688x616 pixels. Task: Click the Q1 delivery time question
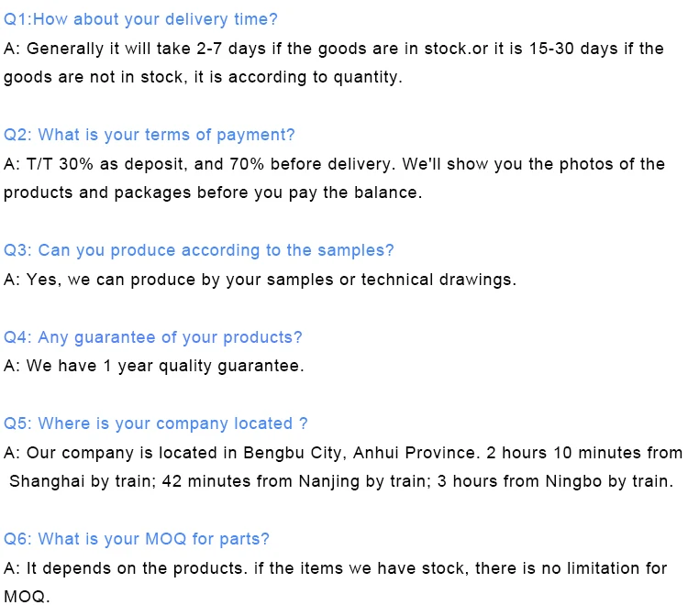pyautogui.click(x=140, y=20)
